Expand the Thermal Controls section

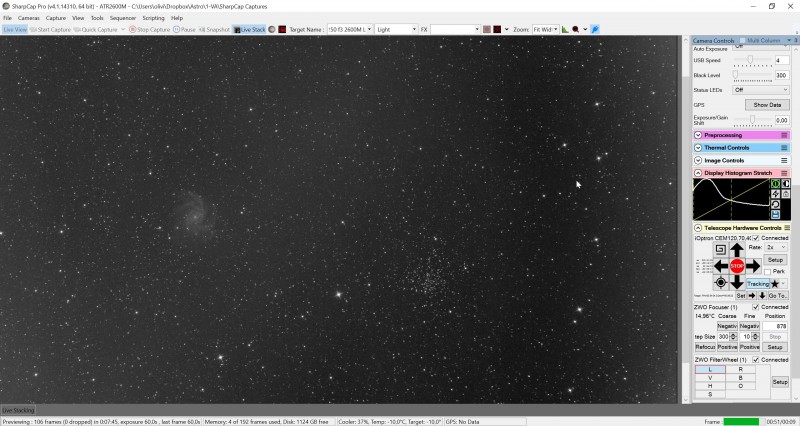click(x=698, y=147)
